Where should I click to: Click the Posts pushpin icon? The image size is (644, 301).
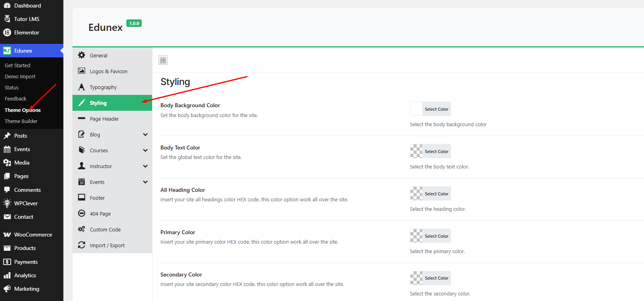point(7,136)
